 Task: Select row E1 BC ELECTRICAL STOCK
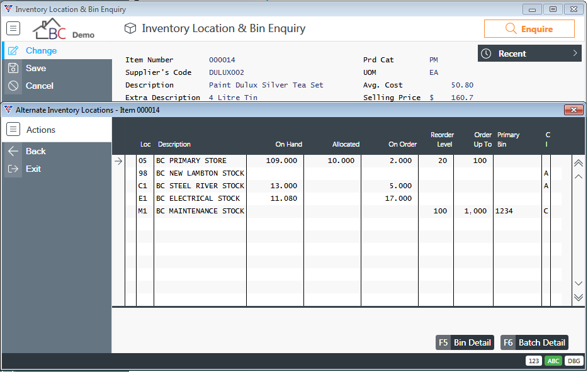click(342, 198)
